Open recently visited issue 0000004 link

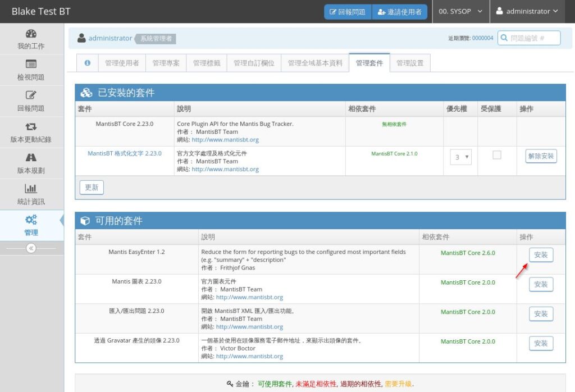482,38
